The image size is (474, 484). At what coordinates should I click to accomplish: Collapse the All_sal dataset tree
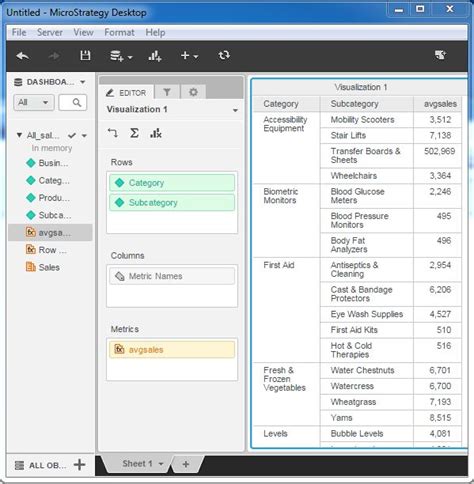click(x=19, y=135)
